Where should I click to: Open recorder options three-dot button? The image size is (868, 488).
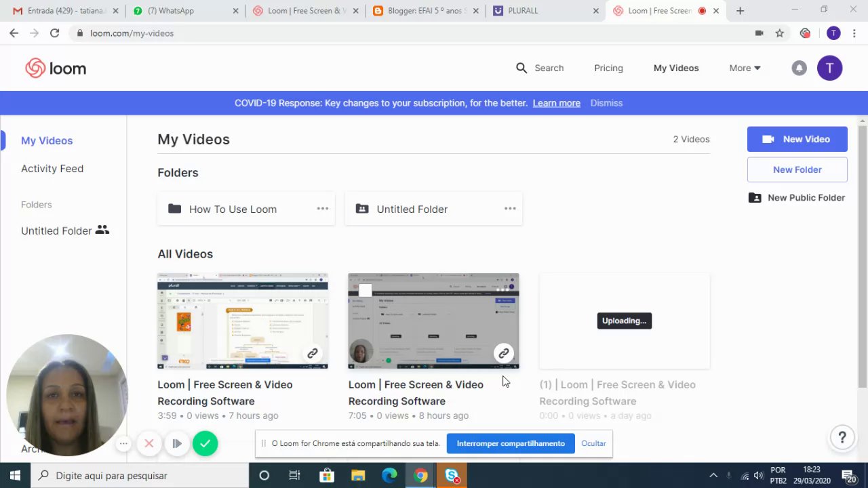tap(123, 444)
